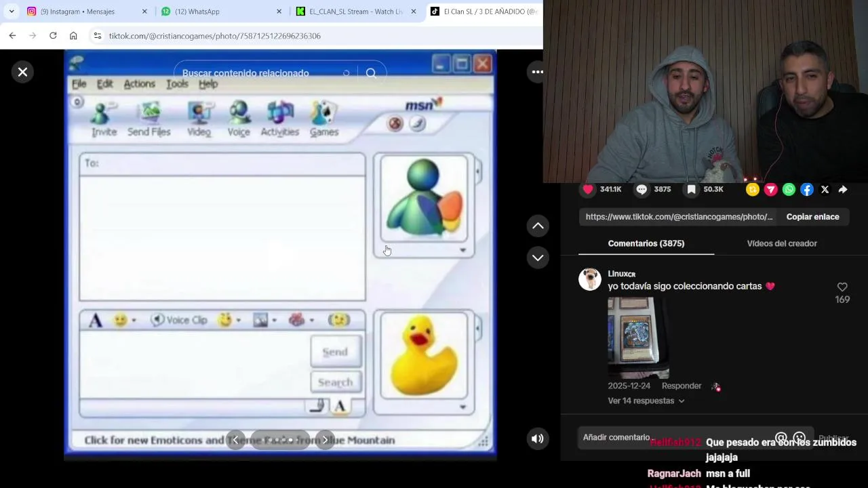Like Linuxcr's comment with the heart
The image size is (868, 488).
coord(842,287)
